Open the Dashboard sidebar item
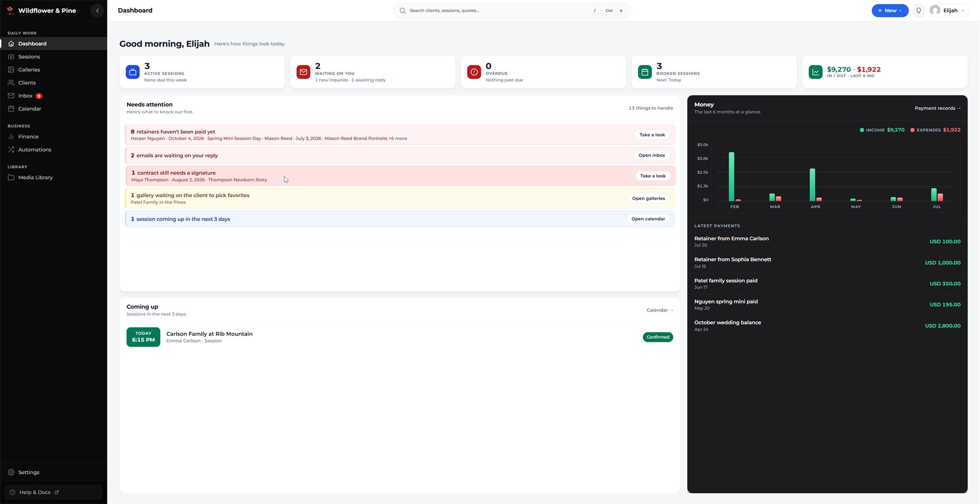 click(x=54, y=43)
